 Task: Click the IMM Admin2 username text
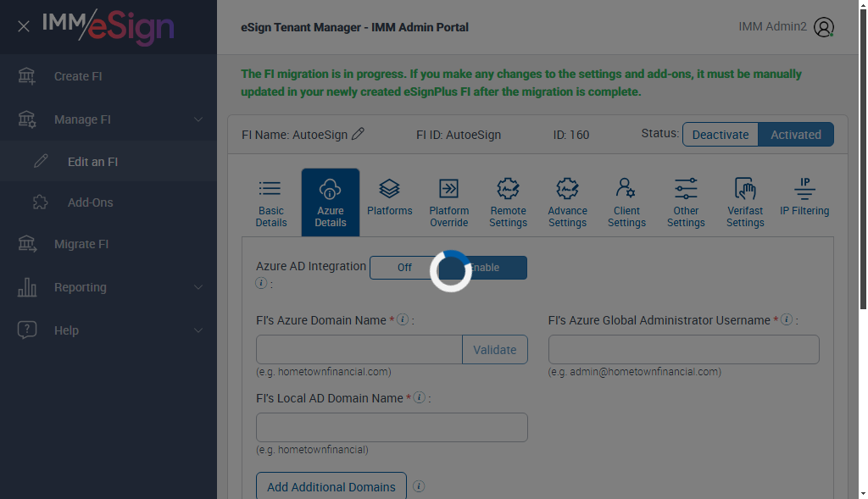click(772, 26)
